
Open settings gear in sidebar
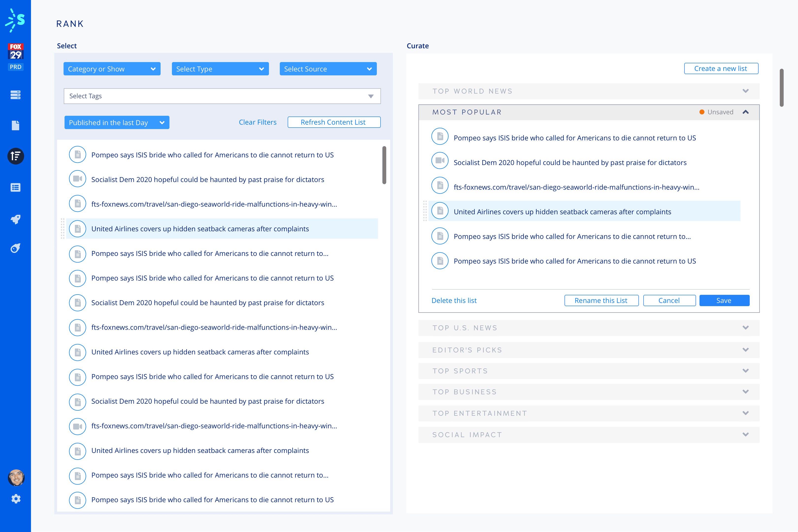click(16, 499)
